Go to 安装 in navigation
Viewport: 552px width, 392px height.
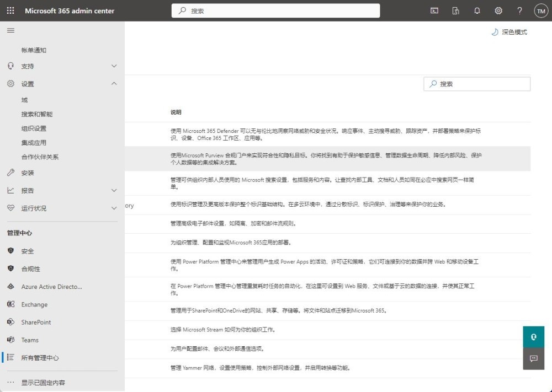(28, 173)
